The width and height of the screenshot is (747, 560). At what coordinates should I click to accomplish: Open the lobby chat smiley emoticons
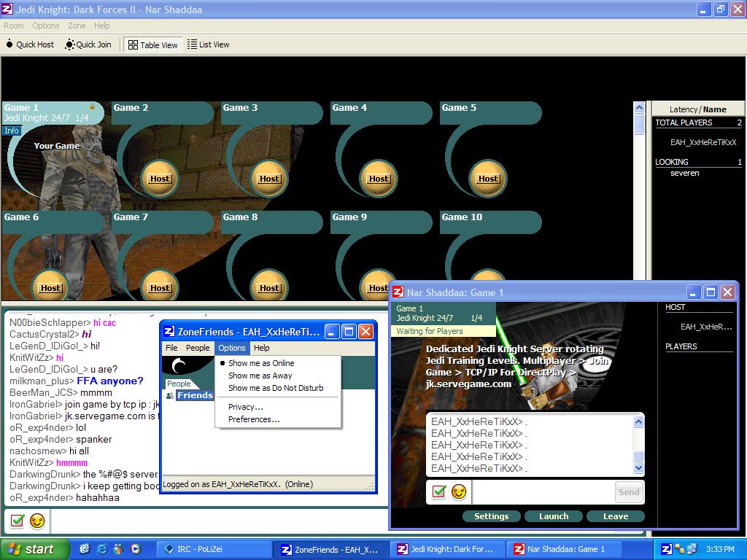click(x=37, y=521)
